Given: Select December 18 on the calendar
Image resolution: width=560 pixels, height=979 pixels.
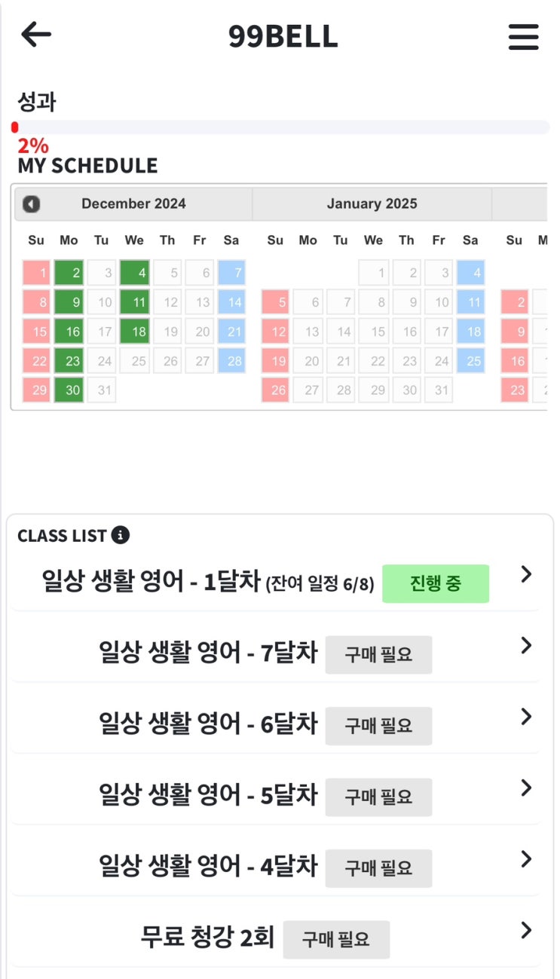Looking at the screenshot, I should (135, 332).
